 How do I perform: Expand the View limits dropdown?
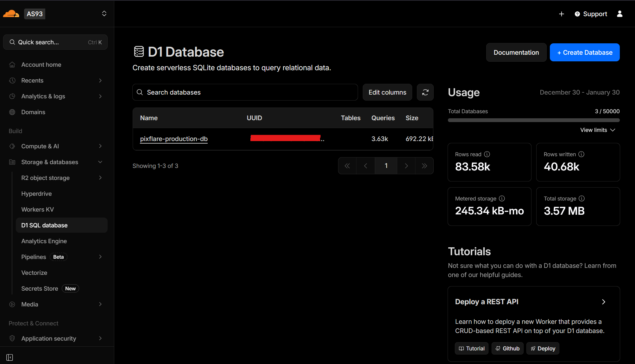(597, 130)
